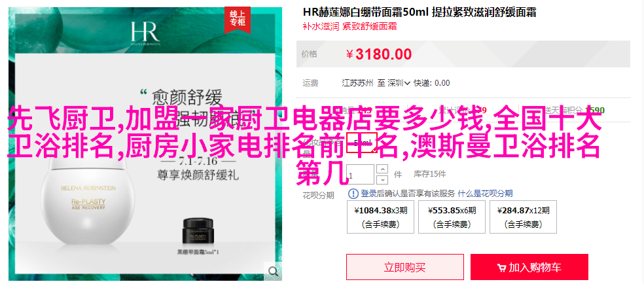Click the shopping cart icon in 加入购物车
This screenshot has height=284, width=644.
pyautogui.click(x=501, y=268)
